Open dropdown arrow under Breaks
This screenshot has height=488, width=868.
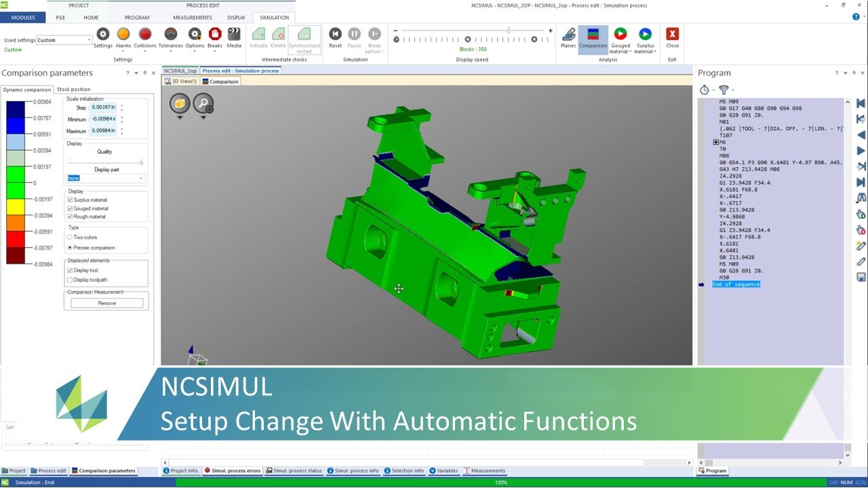215,52
